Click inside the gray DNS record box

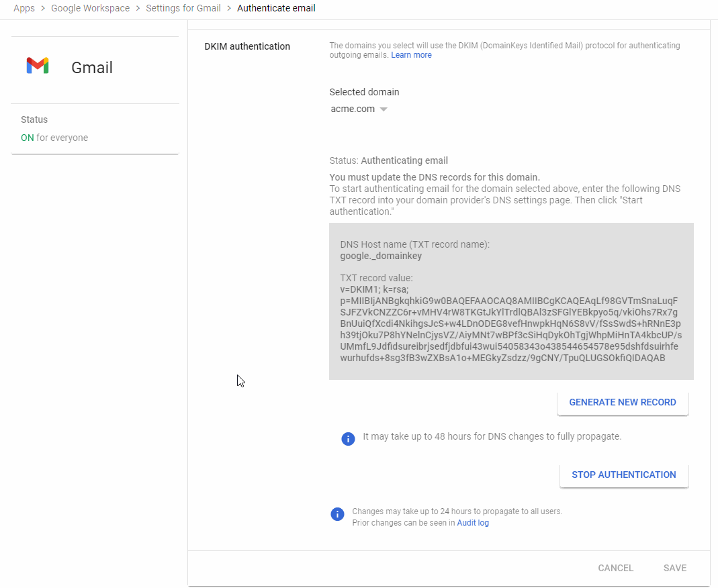click(x=510, y=301)
